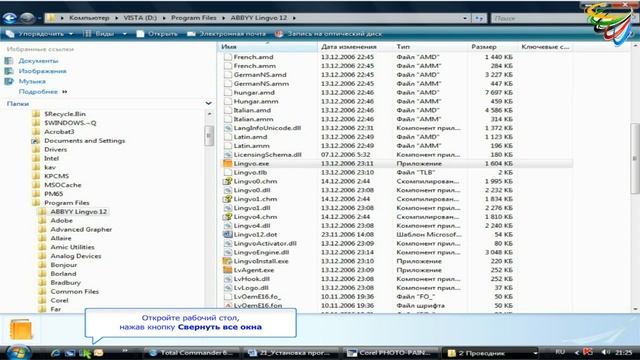
Task: Click the folder icon in the address bar
Action: click(51, 18)
